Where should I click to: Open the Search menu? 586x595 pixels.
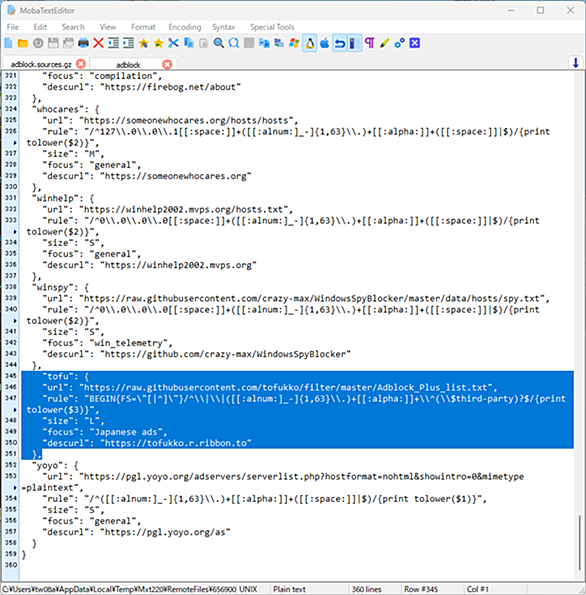click(73, 27)
